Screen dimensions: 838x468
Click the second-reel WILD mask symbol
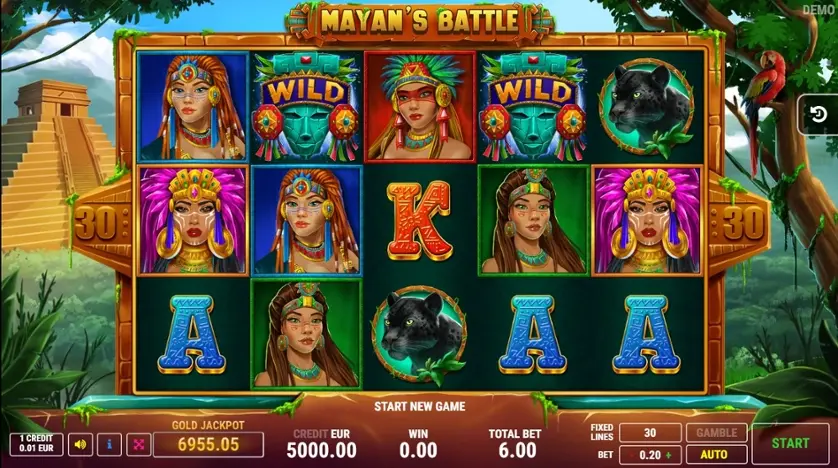coord(306,107)
